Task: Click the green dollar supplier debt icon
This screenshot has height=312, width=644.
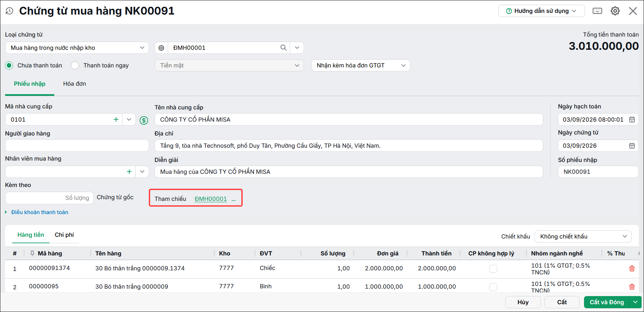Action: tap(144, 120)
